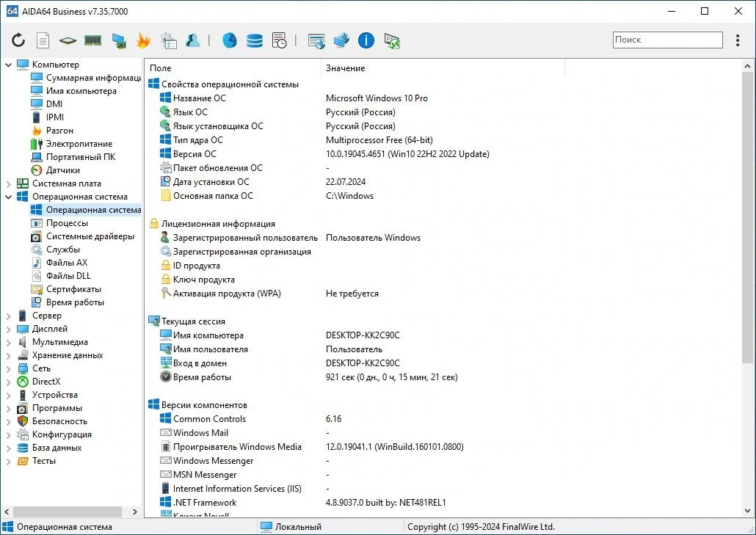Click the tree pane right scroll arrow

(x=134, y=512)
